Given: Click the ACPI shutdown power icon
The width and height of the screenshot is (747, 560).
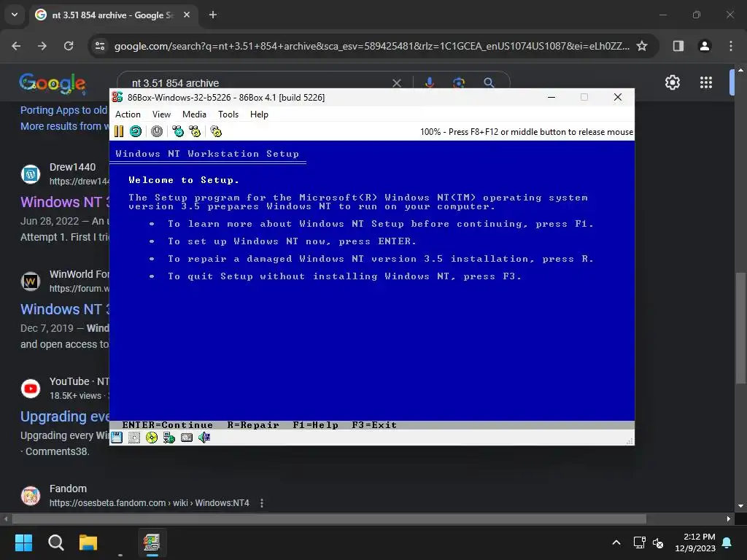Looking at the screenshot, I should (157, 131).
